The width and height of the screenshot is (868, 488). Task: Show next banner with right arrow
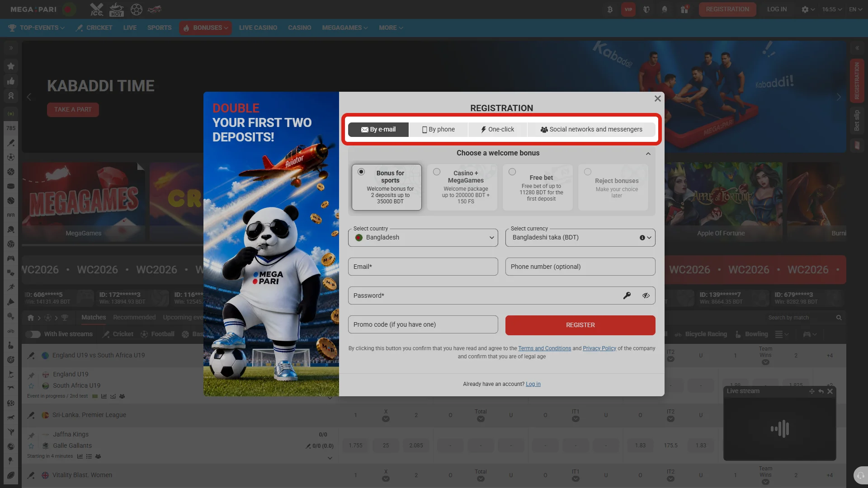click(839, 97)
